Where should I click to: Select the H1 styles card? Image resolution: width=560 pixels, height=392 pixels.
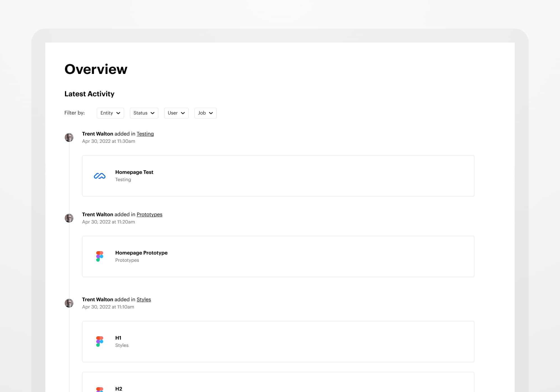pyautogui.click(x=278, y=342)
